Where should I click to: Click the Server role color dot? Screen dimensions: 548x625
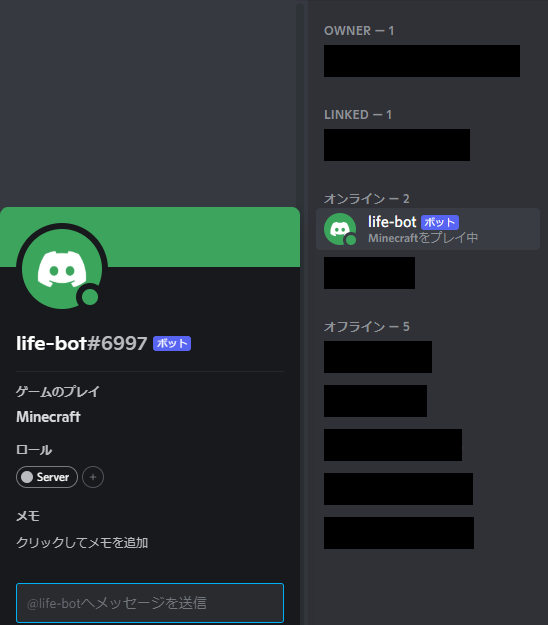coord(27,477)
